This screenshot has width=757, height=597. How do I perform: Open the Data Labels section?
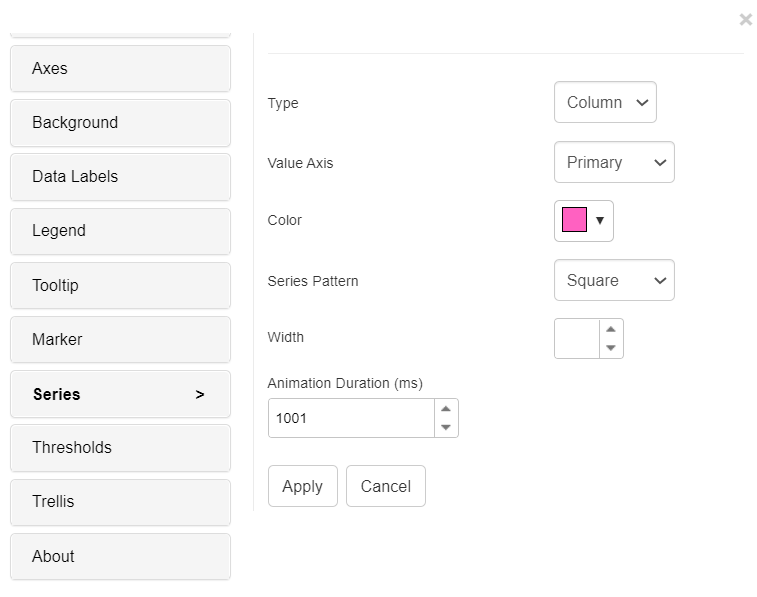click(120, 177)
